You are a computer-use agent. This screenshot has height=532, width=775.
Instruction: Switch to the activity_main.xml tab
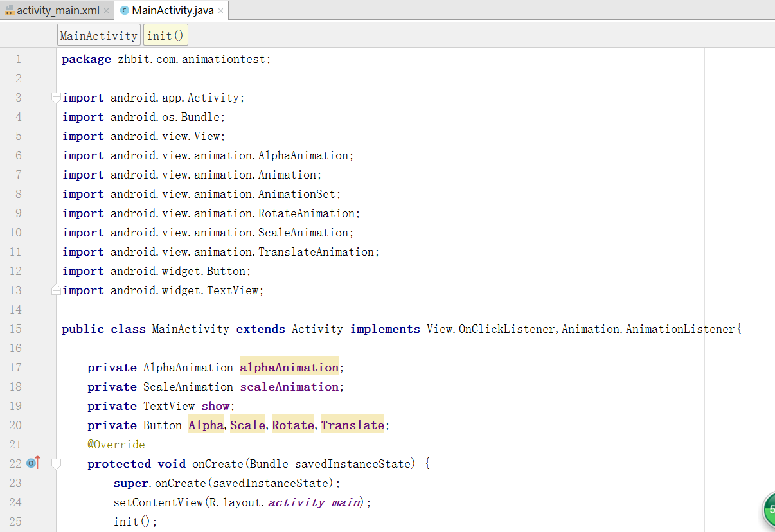pos(58,11)
